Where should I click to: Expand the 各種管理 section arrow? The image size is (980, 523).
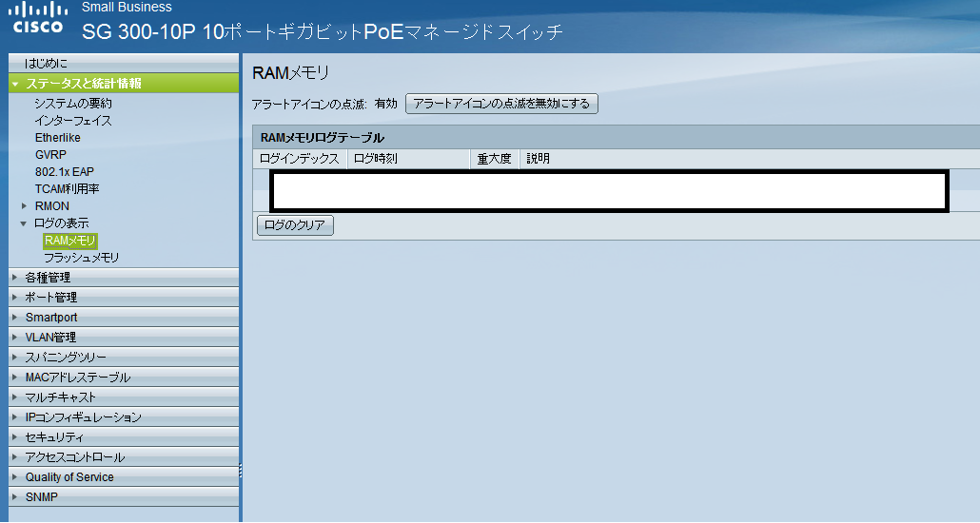[15, 278]
